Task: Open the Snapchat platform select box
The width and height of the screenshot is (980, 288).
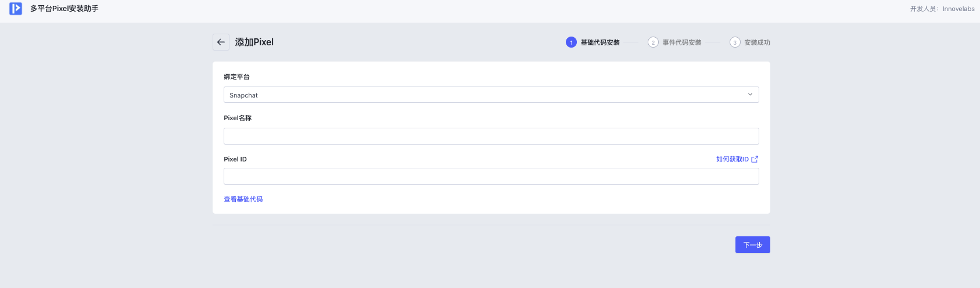Action: click(x=491, y=95)
